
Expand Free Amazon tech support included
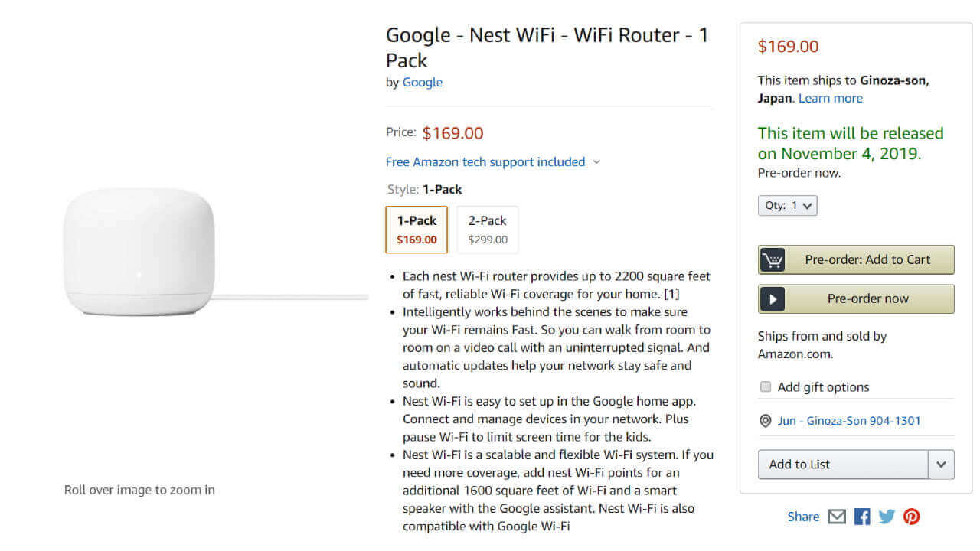(x=493, y=162)
